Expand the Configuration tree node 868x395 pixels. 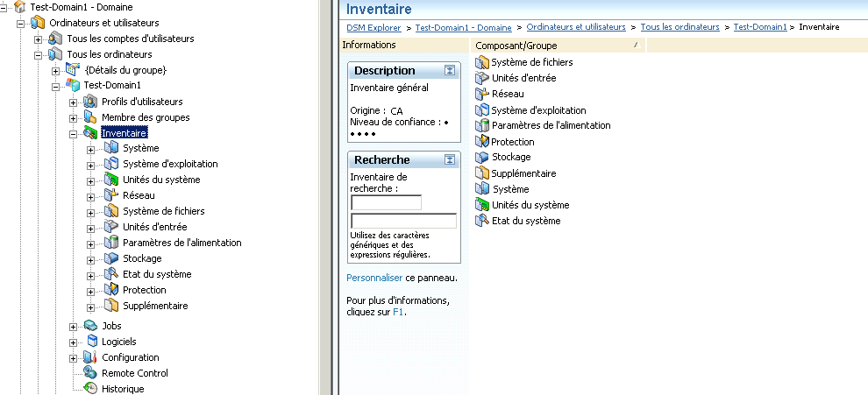(x=73, y=358)
